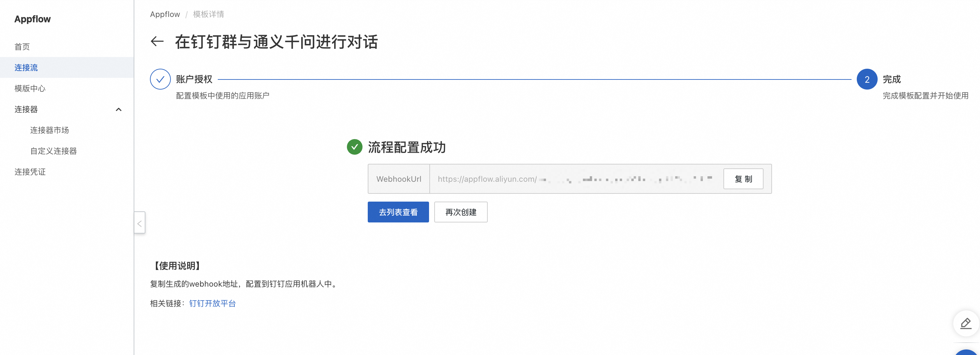Open 自定义连接器 submenu item
The width and height of the screenshot is (980, 355).
[53, 151]
